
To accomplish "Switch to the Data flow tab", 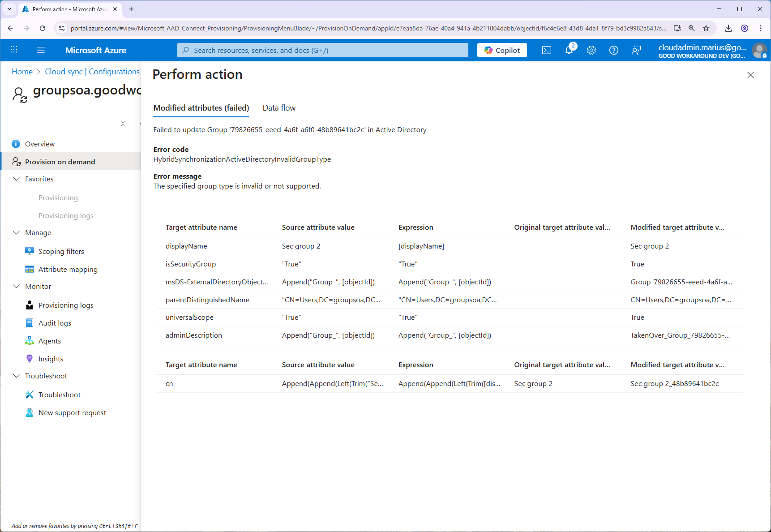I will (x=279, y=108).
